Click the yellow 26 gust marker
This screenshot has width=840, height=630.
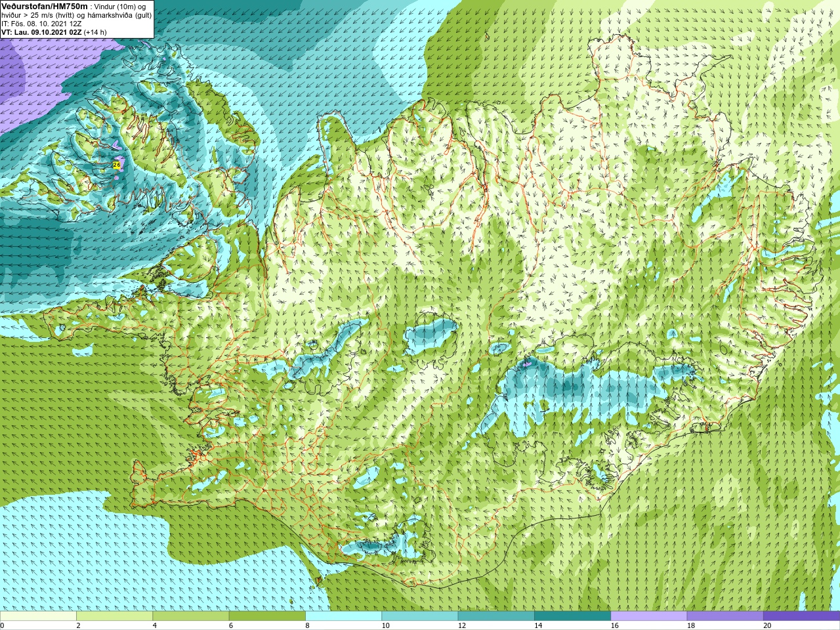117,165
